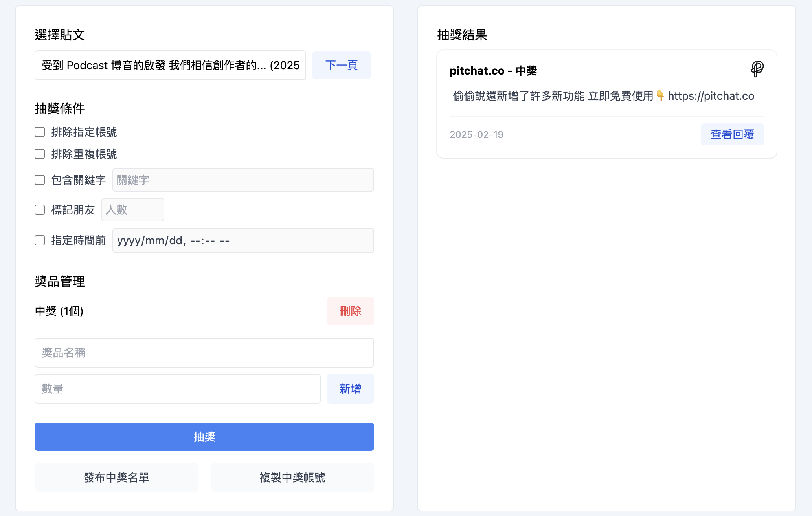Click the 下一頁 button
Image resolution: width=812 pixels, height=516 pixels.
point(341,65)
